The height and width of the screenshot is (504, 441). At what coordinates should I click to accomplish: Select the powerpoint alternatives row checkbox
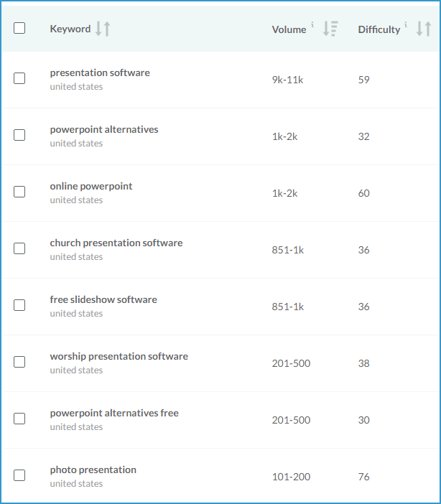pyautogui.click(x=19, y=135)
